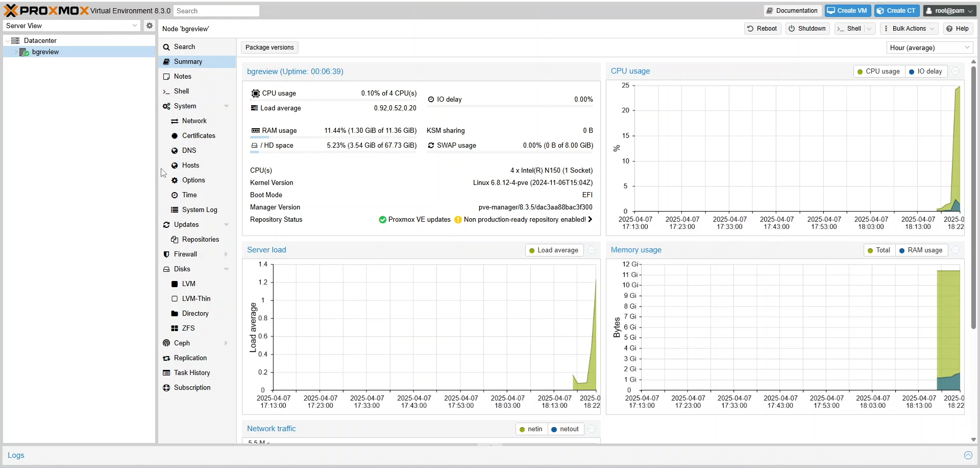Click the Options gear icon
Image resolution: width=980 pixels, height=468 pixels.
pyautogui.click(x=175, y=180)
